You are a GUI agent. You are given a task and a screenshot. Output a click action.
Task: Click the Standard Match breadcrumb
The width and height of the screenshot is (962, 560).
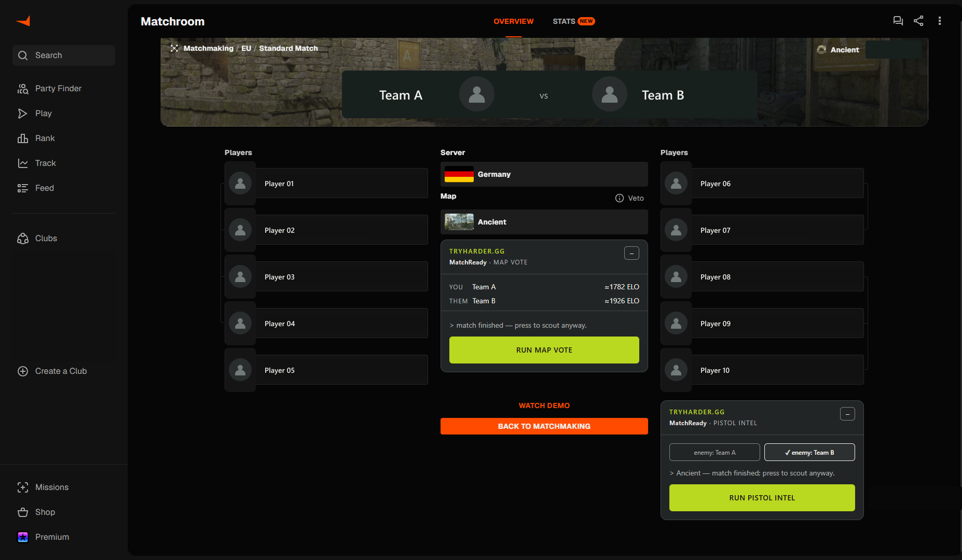(x=288, y=48)
